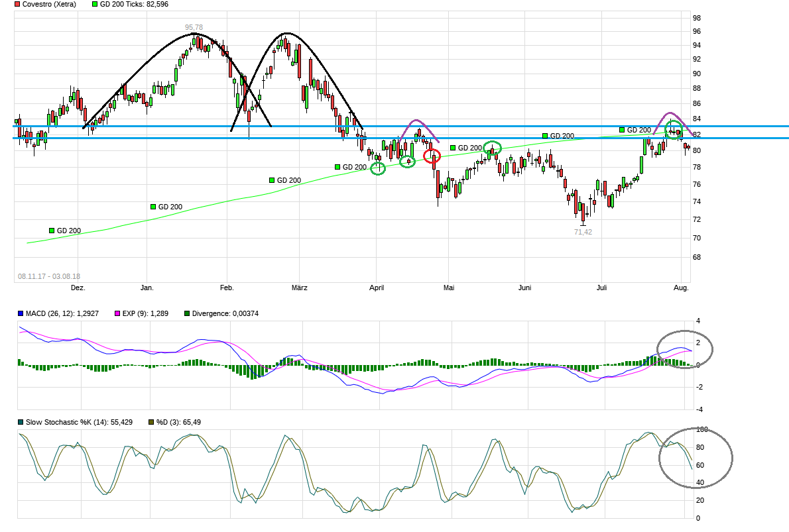Click the März month label on the time axis
The width and height of the screenshot is (789, 532).
(x=300, y=288)
